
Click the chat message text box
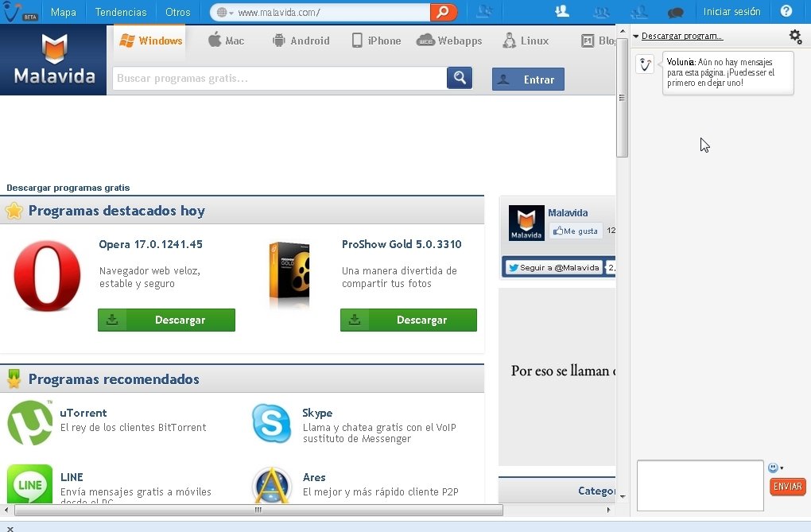pos(700,485)
